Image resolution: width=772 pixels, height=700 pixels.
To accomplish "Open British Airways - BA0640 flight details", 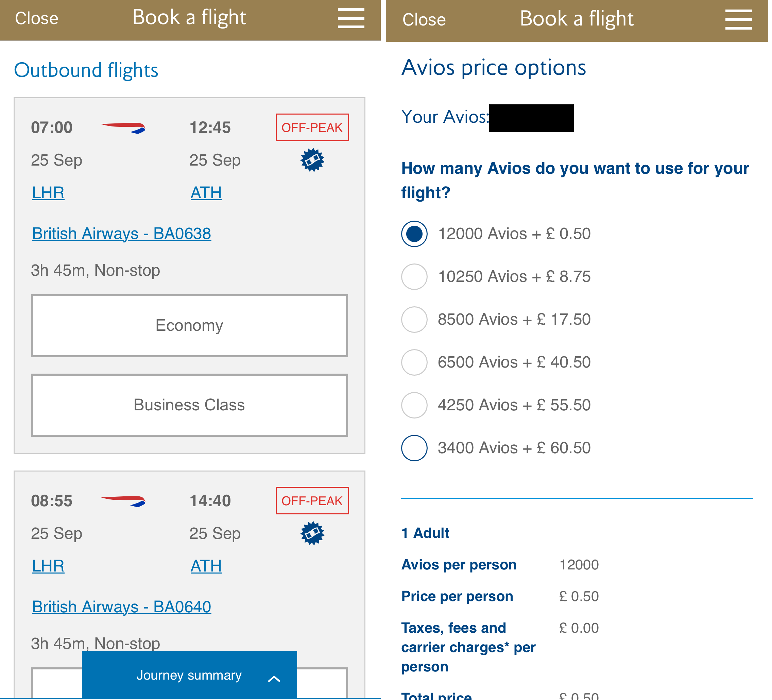I will pos(121,607).
